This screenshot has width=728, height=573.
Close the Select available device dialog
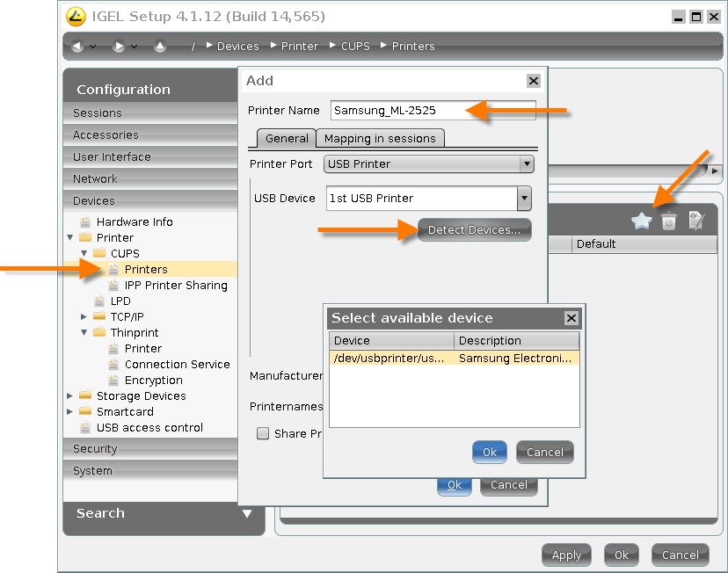(x=571, y=318)
